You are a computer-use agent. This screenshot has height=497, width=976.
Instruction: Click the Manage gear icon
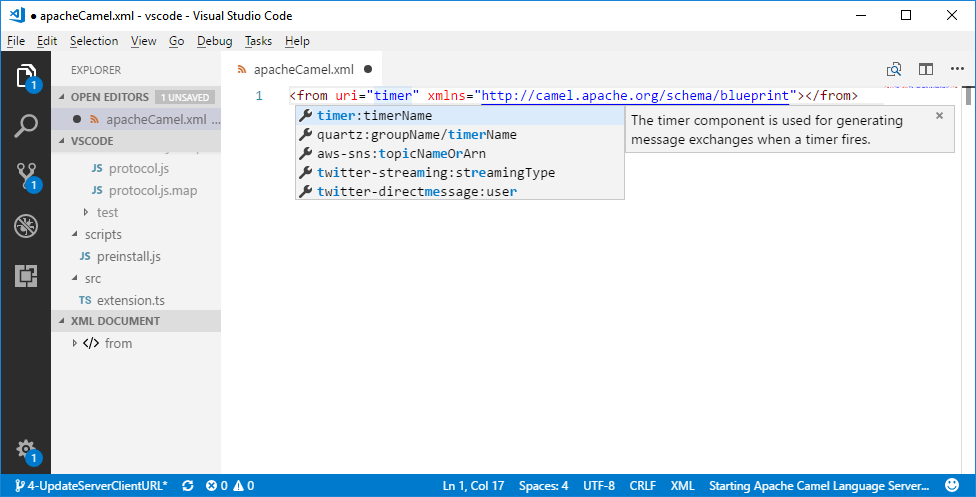point(26,450)
